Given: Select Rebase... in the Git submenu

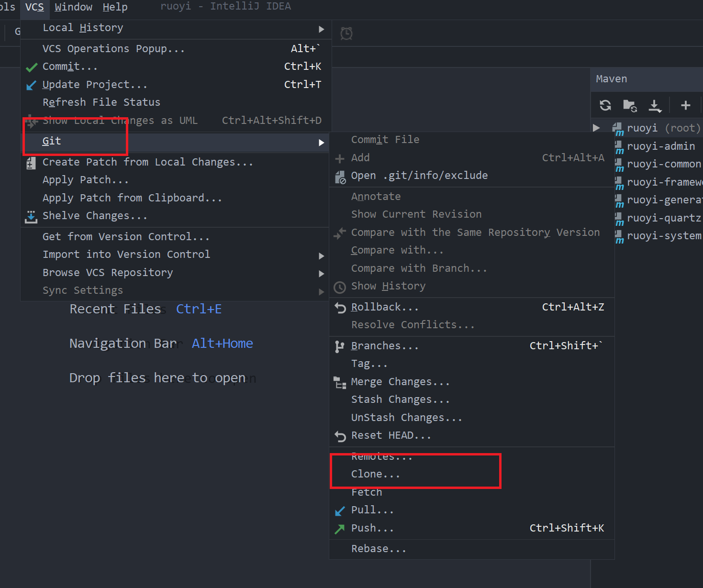Looking at the screenshot, I should click(472, 549).
